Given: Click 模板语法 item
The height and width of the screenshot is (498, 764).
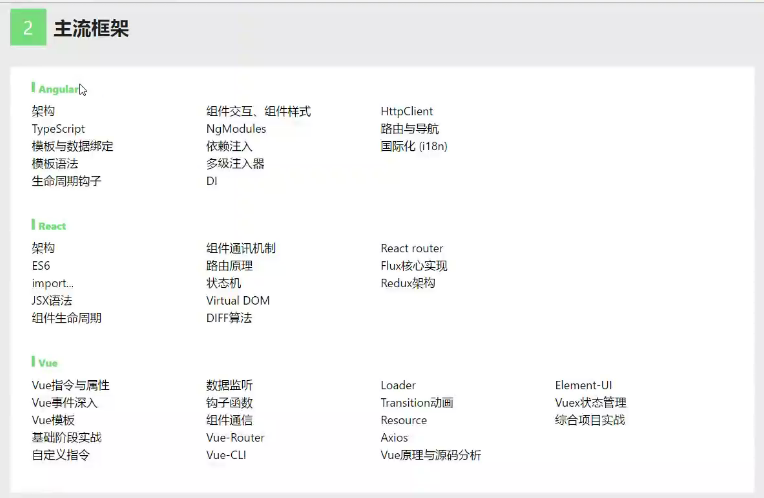Looking at the screenshot, I should (x=55, y=164).
